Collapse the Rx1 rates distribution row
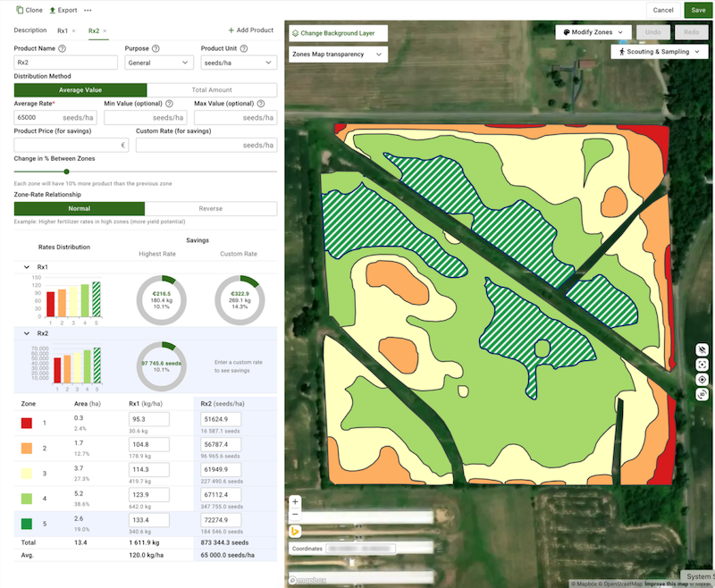 tap(25, 267)
